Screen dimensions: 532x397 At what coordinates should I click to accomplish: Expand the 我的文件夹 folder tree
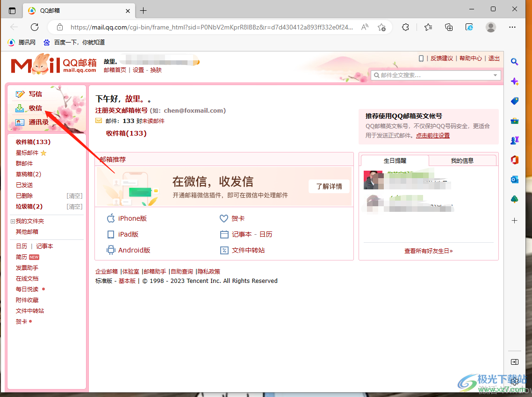pos(13,221)
